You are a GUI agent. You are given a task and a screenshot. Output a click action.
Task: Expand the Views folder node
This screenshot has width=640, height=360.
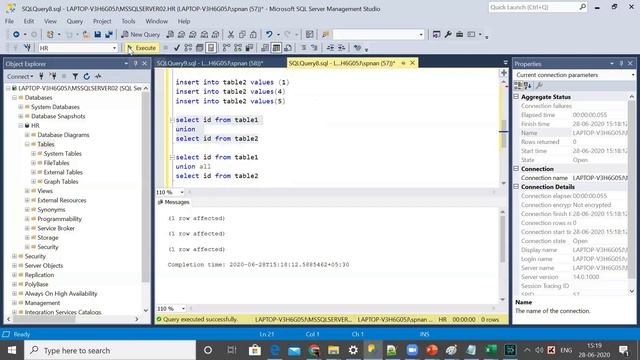click(27, 191)
